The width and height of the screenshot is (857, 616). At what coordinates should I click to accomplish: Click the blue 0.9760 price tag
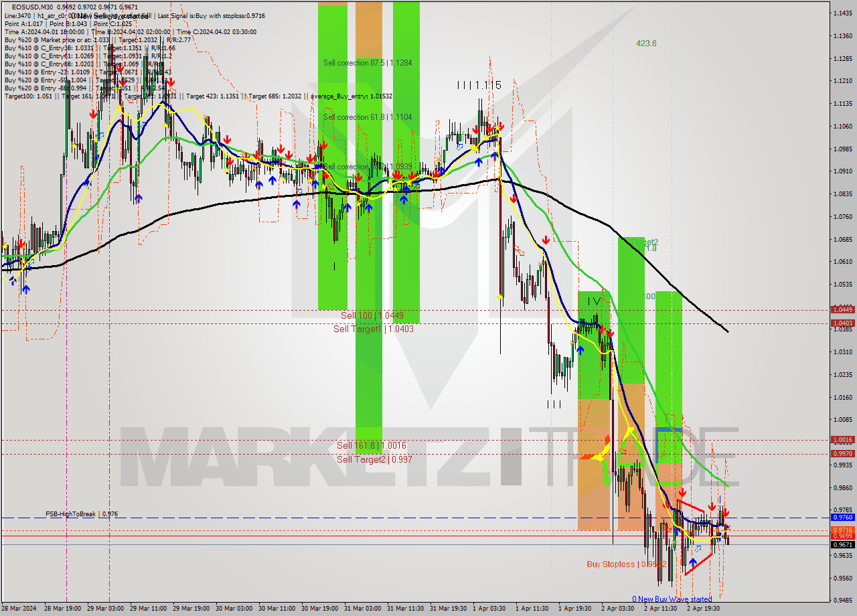pyautogui.click(x=842, y=518)
